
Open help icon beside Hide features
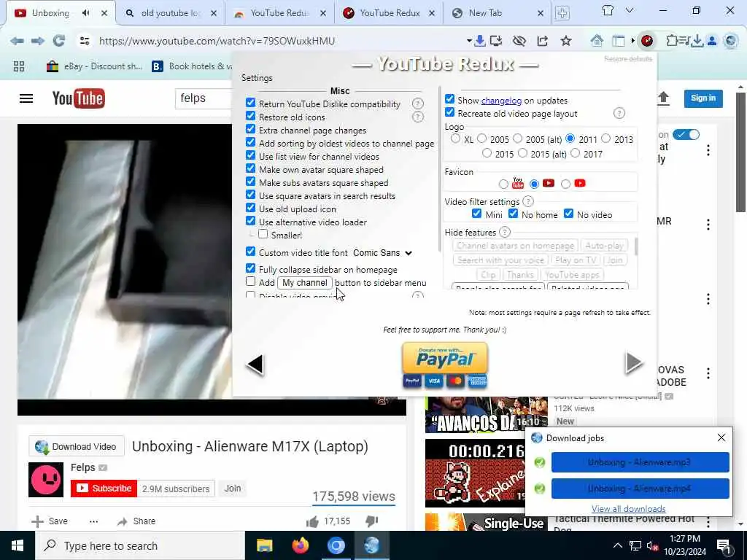[505, 232]
